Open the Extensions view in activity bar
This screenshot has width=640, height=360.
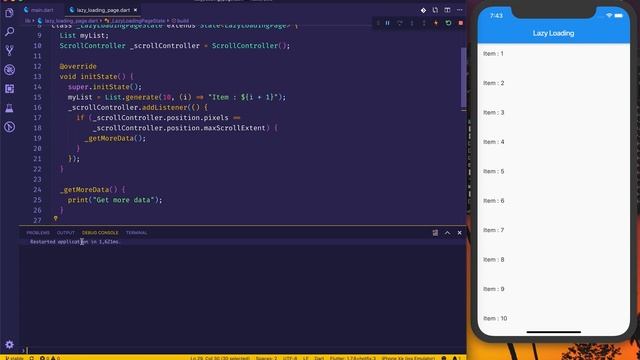pyautogui.click(x=9, y=89)
